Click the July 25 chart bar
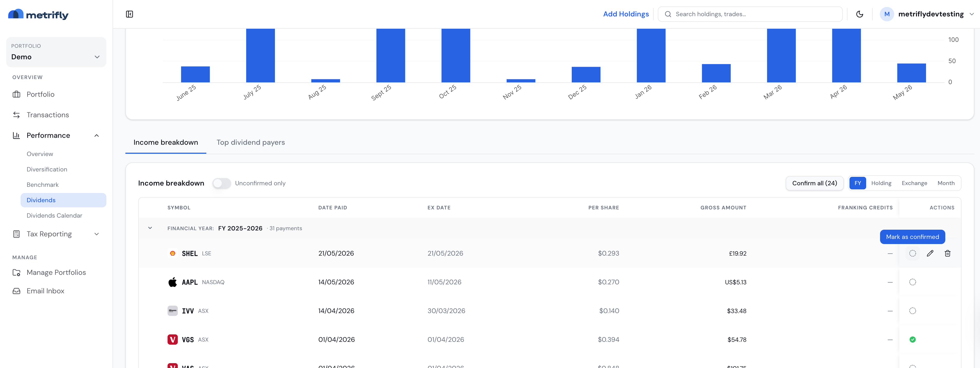This screenshot has height=368, width=980. (260, 55)
